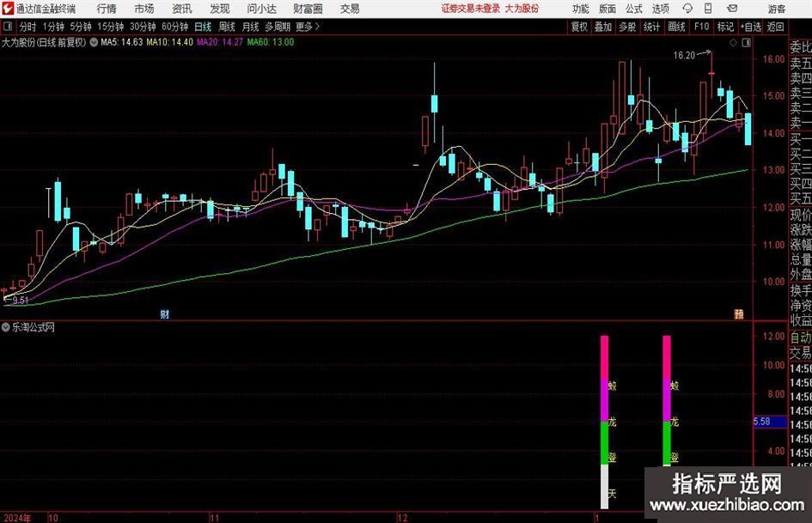This screenshot has height=523, width=812.
Task: Open the 市场 menu
Action: (144, 9)
